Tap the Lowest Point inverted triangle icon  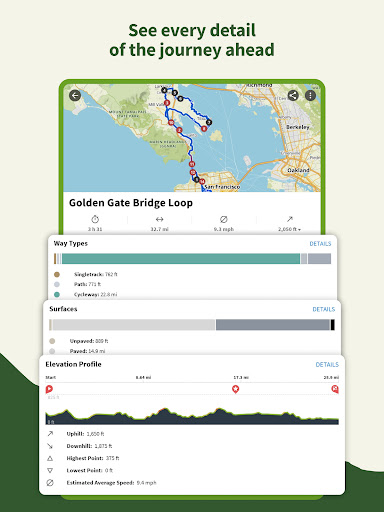(x=50, y=470)
